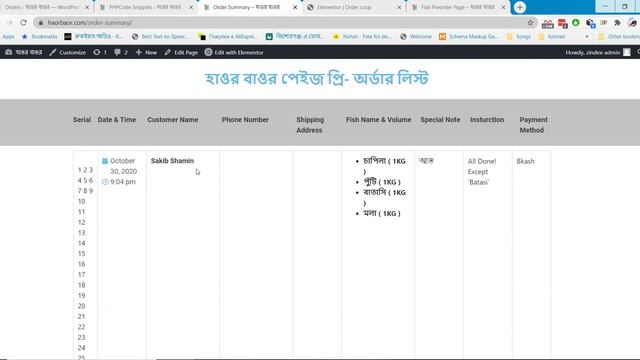Image resolution: width=640 pixels, height=360 pixels.
Task: Click the October 30, 2020 date
Action: (123, 166)
